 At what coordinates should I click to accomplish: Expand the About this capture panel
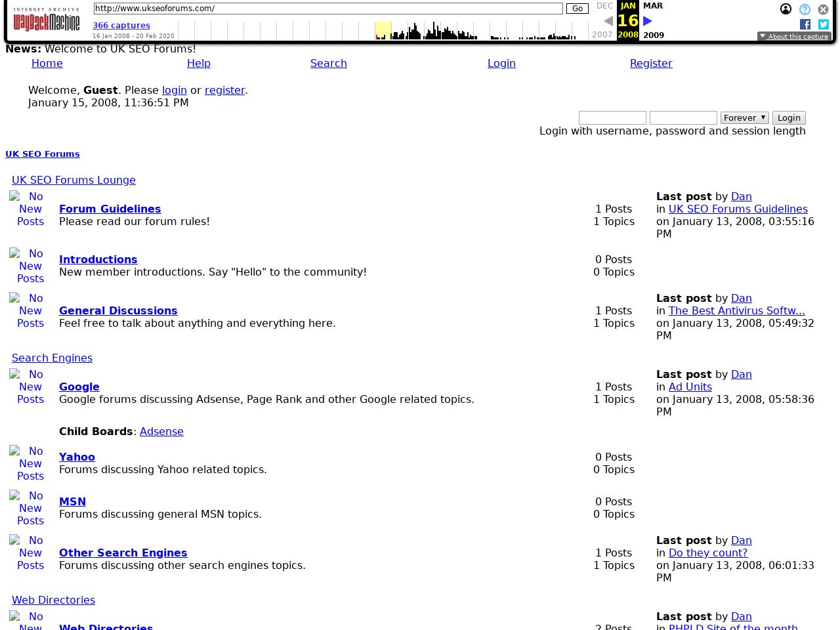[794, 36]
